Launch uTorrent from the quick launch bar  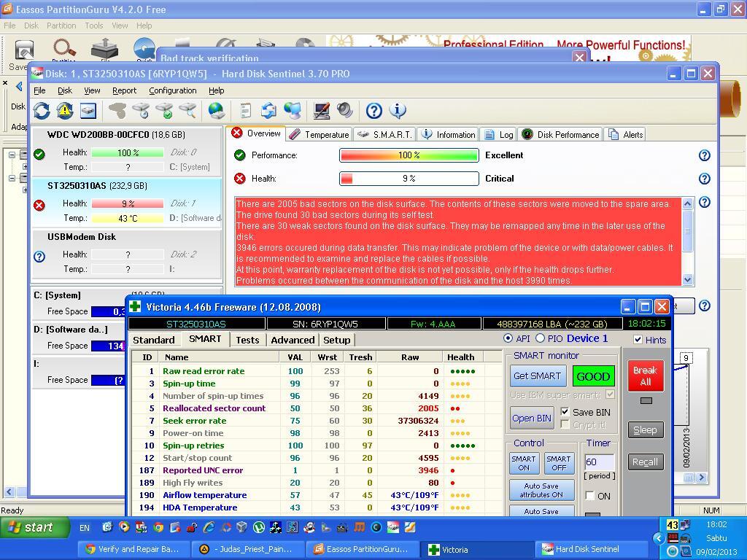[x=259, y=527]
